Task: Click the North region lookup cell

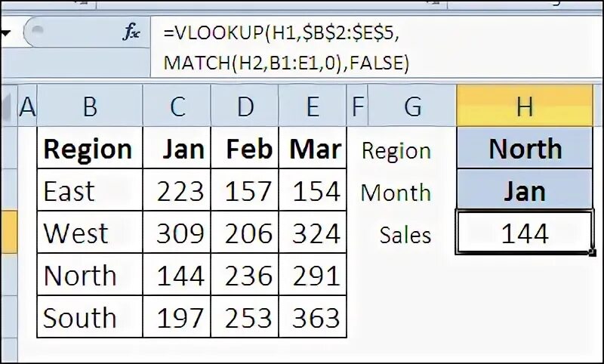Action: pyautogui.click(x=525, y=148)
